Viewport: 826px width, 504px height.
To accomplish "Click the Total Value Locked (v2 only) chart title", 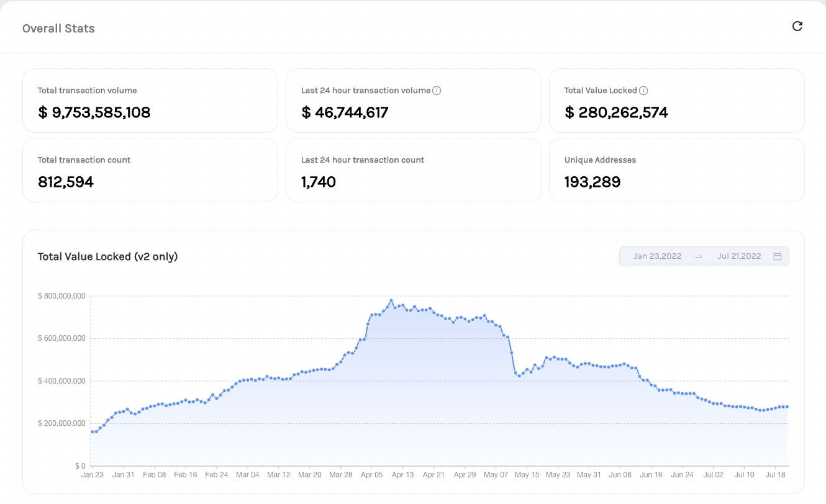I will [x=107, y=256].
